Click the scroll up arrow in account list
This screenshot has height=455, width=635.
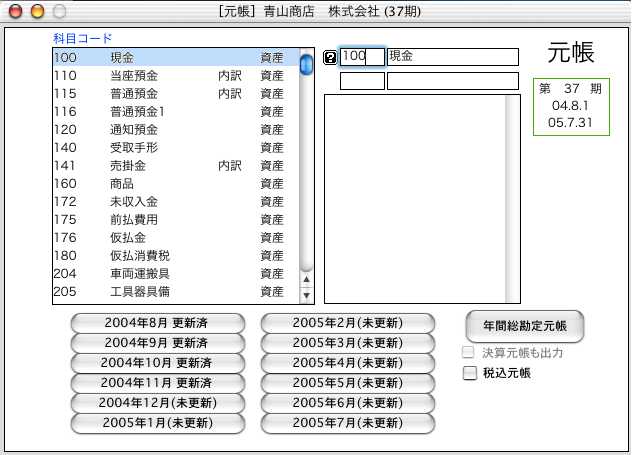(306, 279)
